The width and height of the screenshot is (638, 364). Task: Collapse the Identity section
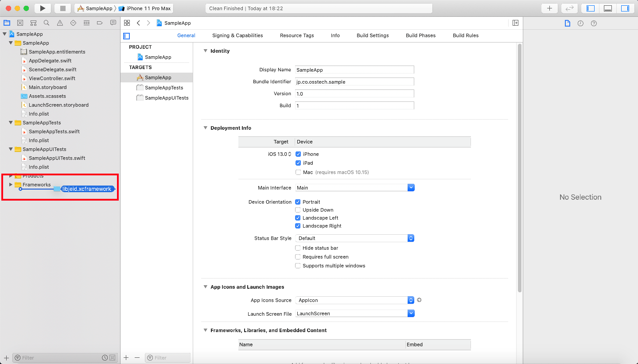pos(205,51)
